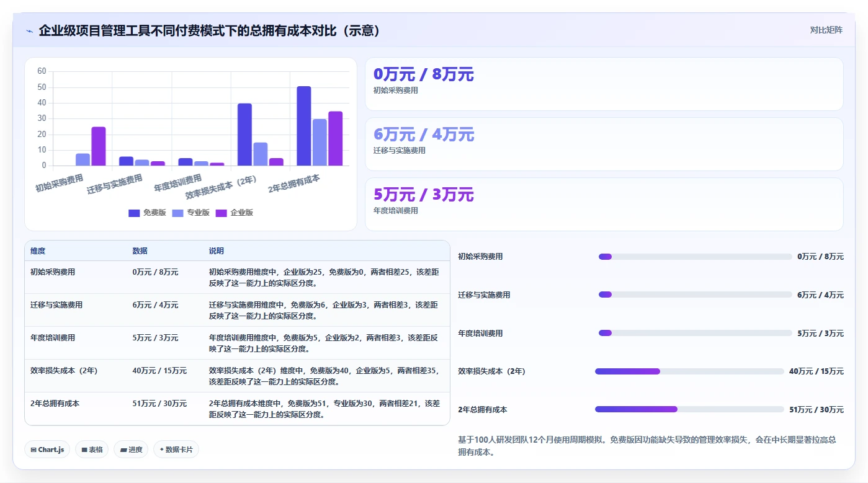Click the table cell 0万元 / 8万元
This screenshot has width=868, height=483.
click(155, 272)
